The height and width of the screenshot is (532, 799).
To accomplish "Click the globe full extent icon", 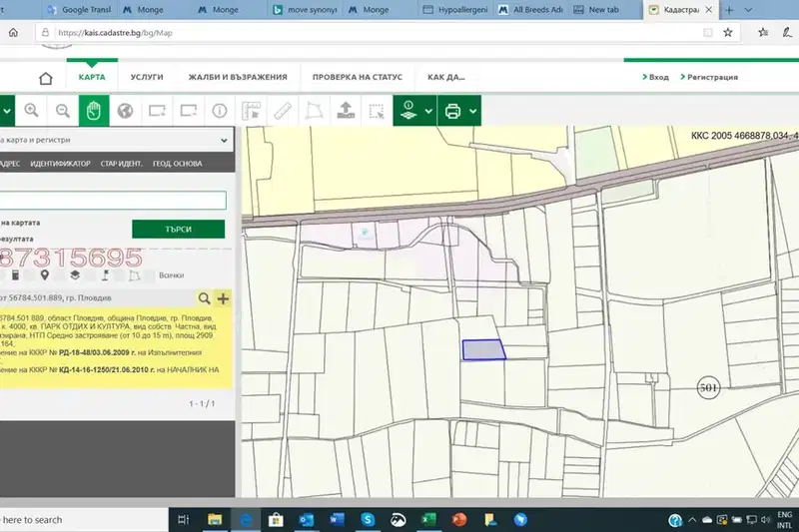I will (x=126, y=111).
